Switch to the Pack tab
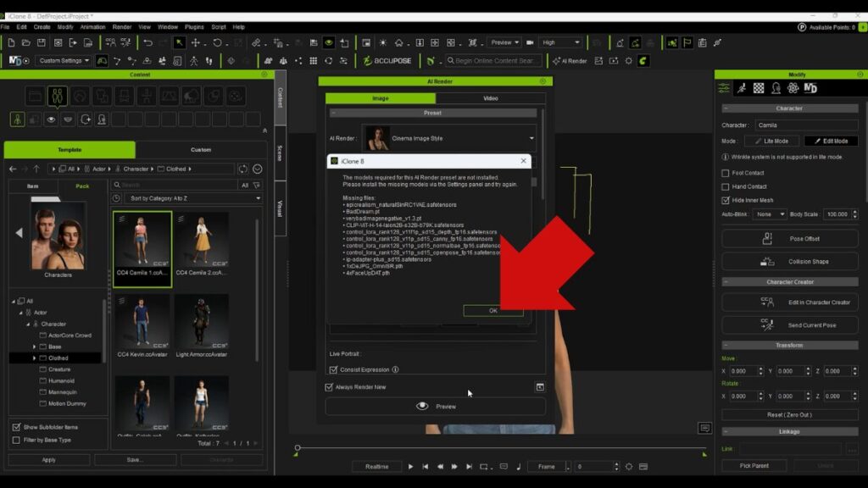 tap(82, 186)
